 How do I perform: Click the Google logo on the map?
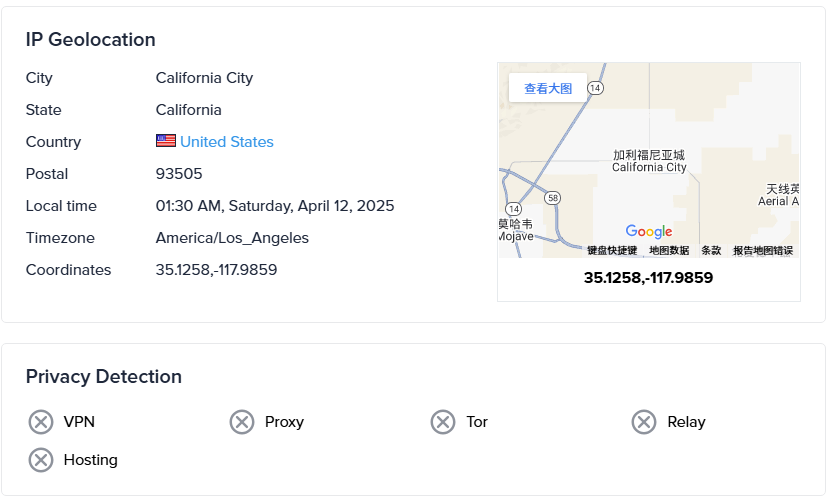point(648,232)
